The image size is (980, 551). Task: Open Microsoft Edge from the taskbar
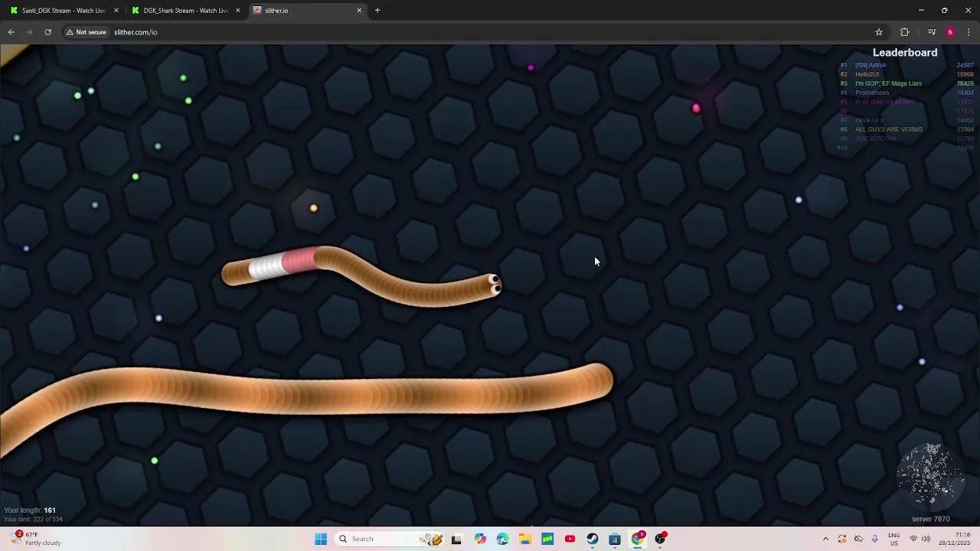tap(502, 540)
